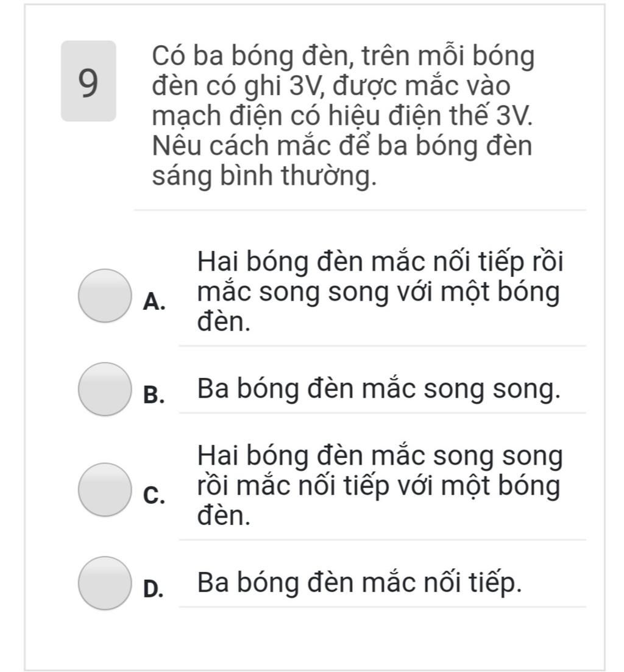Viewport: 624px width, 672px height.
Task: Click the bold letter label 'D.'
Action: (x=154, y=588)
